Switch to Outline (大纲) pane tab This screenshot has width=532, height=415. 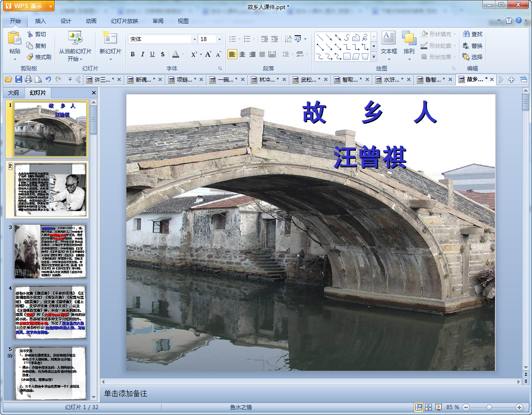[x=14, y=92]
